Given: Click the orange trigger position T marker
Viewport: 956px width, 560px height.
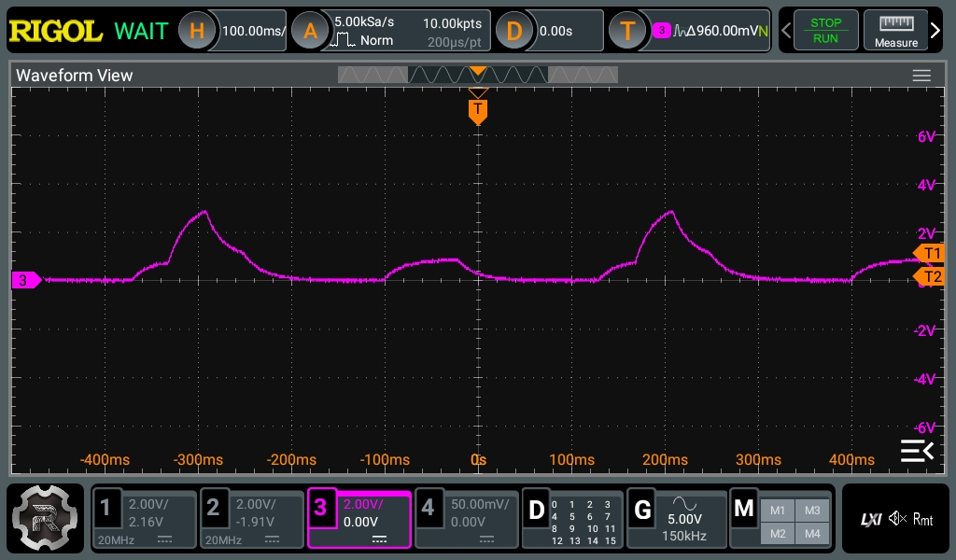Looking at the screenshot, I should point(478,110).
